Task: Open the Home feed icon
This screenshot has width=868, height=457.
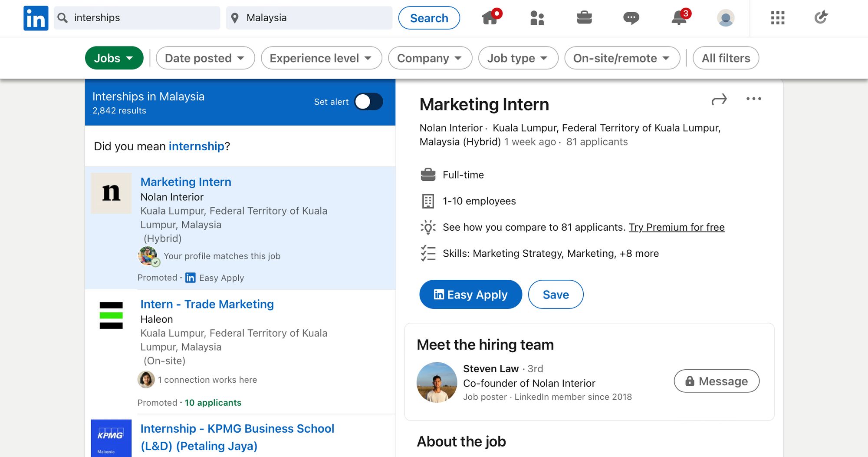Action: tap(491, 17)
